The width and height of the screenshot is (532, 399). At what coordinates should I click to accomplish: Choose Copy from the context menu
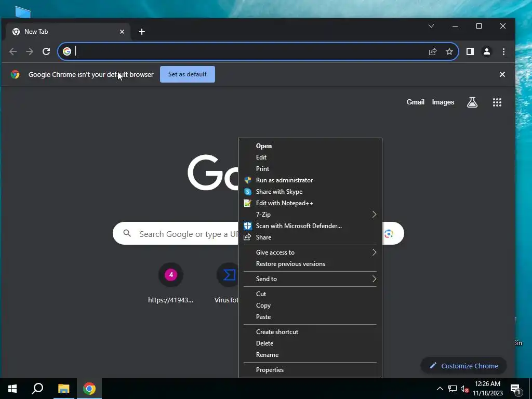click(310, 305)
